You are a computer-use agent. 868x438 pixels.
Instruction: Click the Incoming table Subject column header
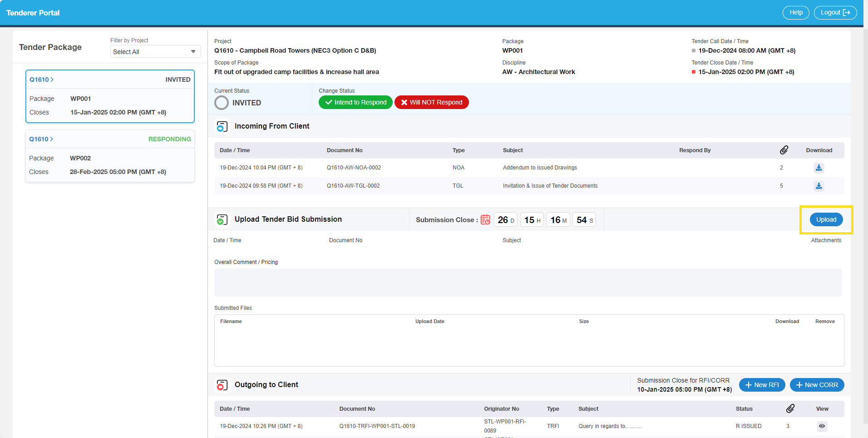pos(513,150)
